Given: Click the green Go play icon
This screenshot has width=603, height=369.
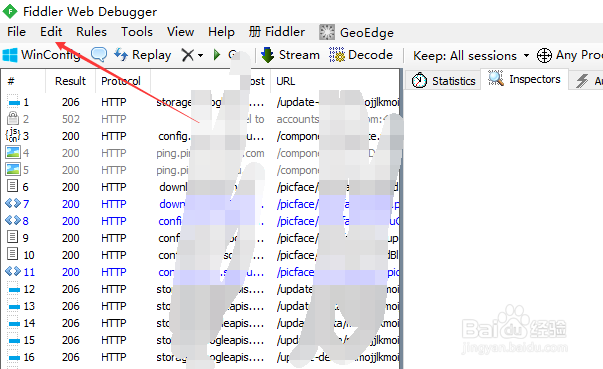Looking at the screenshot, I should click(217, 55).
